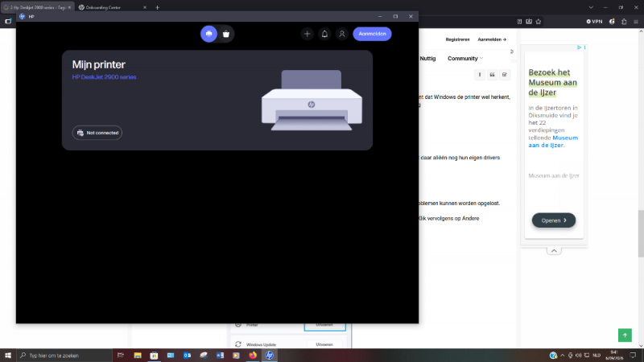Click the Aanmelden link on the browser page
This screenshot has width=644, height=362.
[x=492, y=39]
